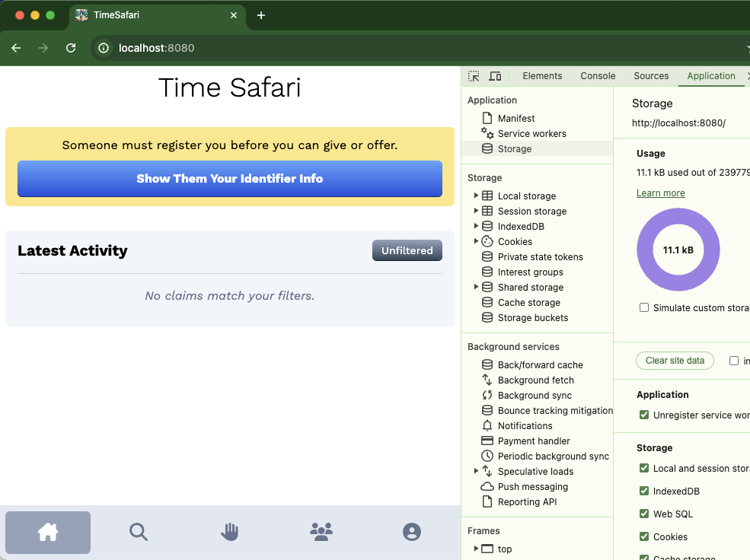Viewport: 750px width, 560px height.
Task: Reload the page with the refresh icon
Action: (71, 48)
